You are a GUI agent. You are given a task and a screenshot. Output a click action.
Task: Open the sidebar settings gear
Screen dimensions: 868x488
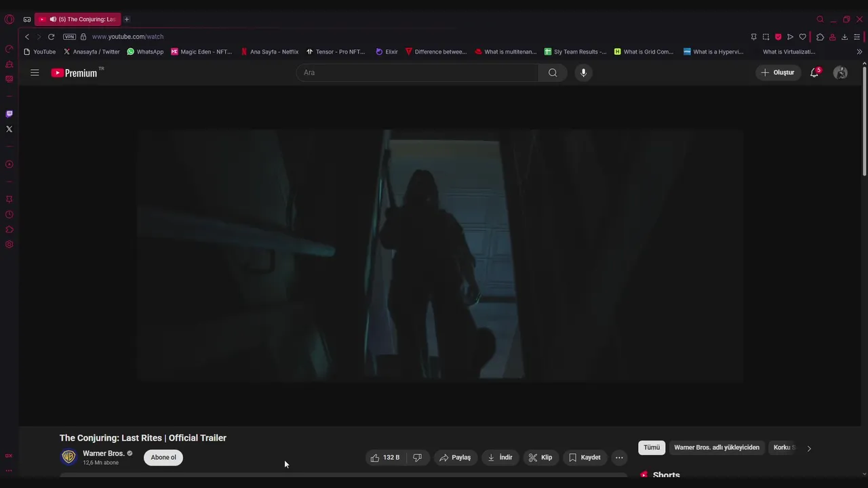(x=9, y=244)
